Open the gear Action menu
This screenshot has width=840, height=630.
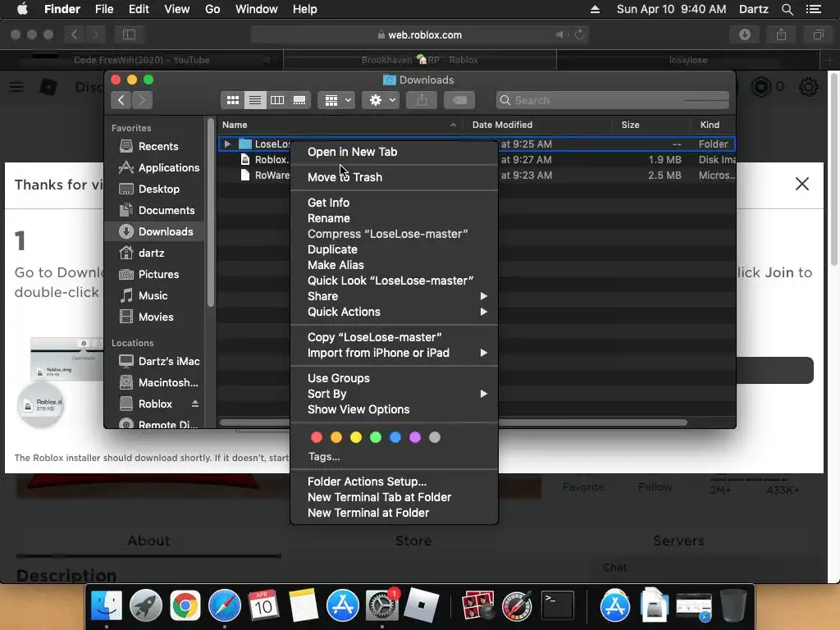(x=381, y=100)
